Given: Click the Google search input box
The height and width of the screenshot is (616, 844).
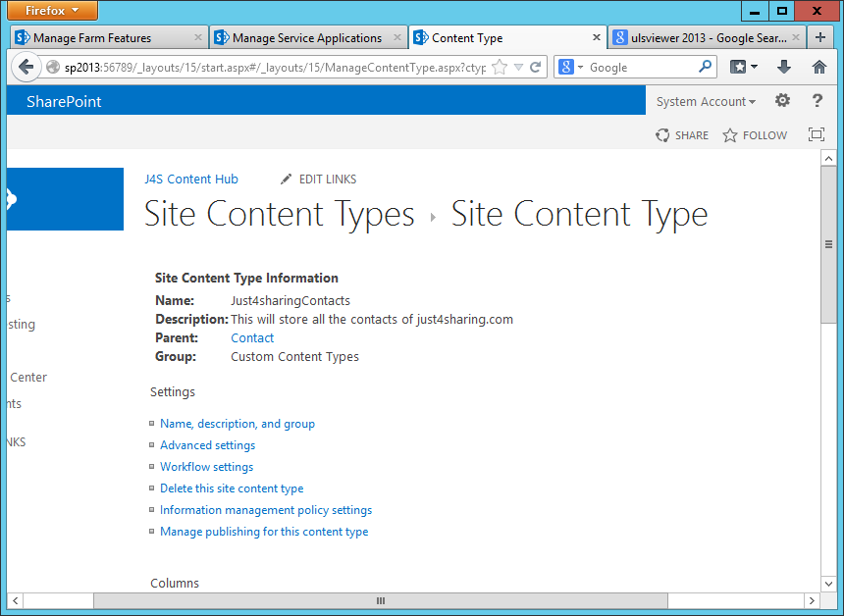Looking at the screenshot, I should pyautogui.click(x=641, y=68).
